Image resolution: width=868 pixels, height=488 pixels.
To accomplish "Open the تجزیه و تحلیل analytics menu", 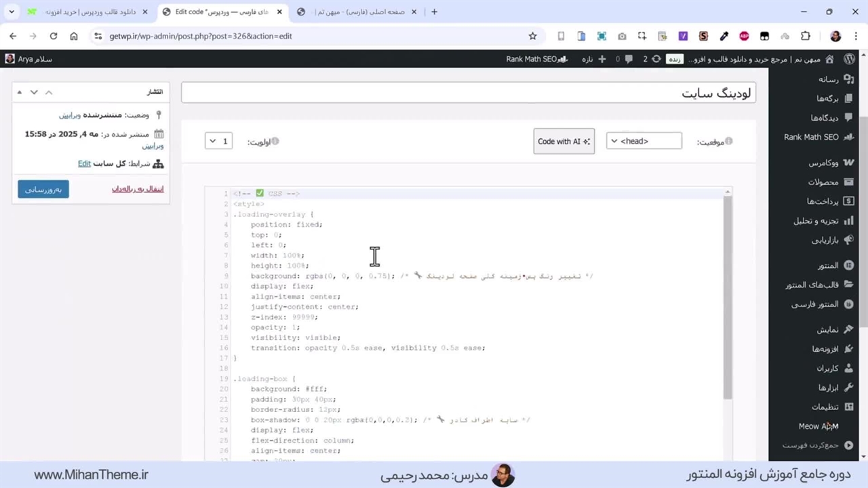I will (817, 220).
